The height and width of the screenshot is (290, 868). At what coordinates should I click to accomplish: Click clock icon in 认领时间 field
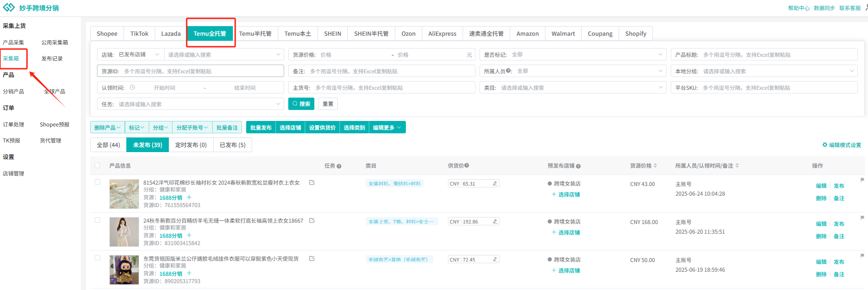[132, 88]
